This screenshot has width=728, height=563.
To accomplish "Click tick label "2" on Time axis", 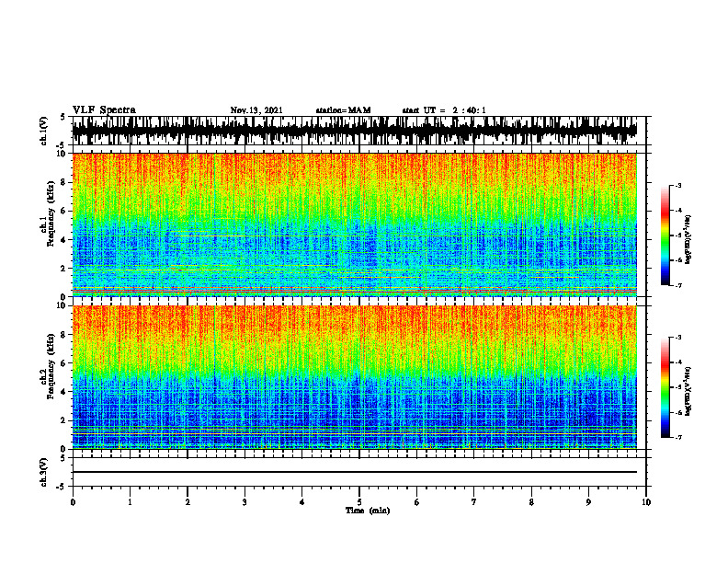I will [x=188, y=502].
